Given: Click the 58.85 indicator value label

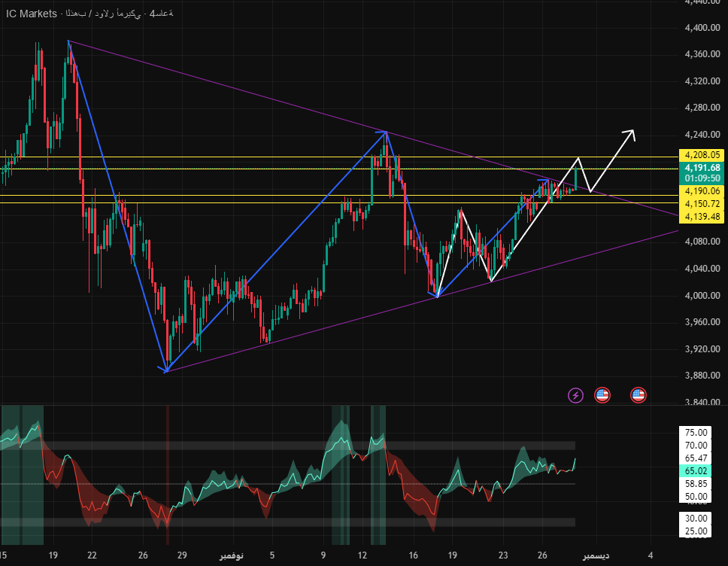Looking at the screenshot, I should pos(699,484).
